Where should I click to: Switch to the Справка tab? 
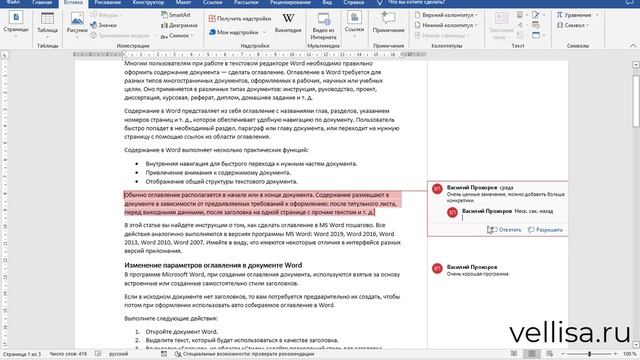353,2
